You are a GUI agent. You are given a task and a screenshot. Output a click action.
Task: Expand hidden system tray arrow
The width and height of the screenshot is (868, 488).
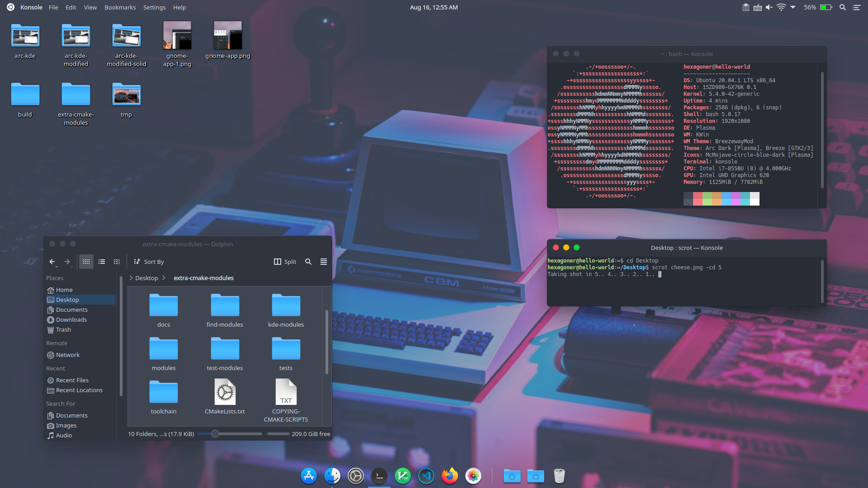[793, 7]
